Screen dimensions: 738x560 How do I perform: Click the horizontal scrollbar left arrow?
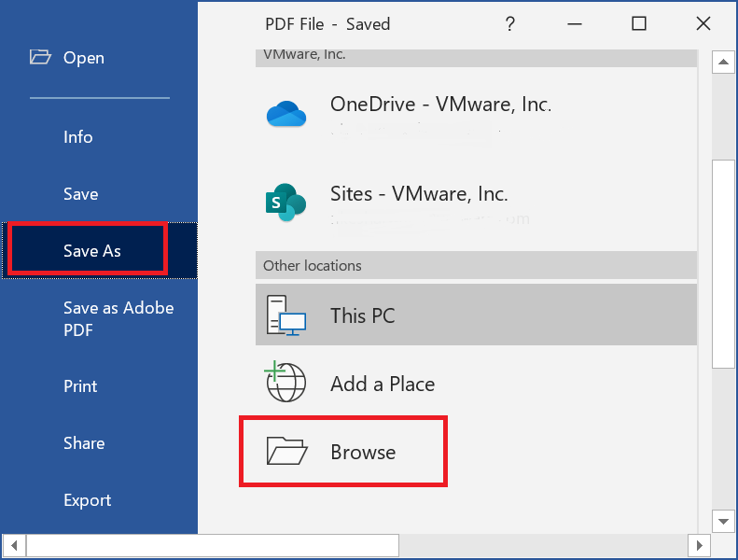tap(14, 545)
